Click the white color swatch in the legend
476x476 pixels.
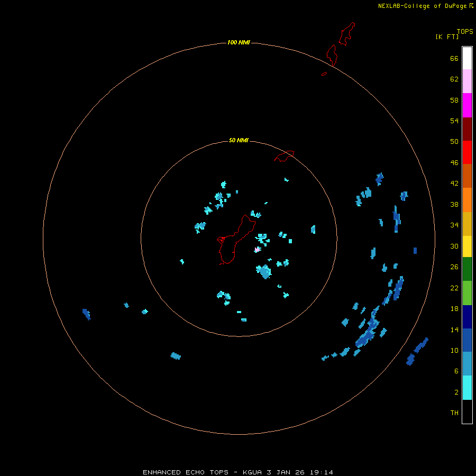(467, 58)
